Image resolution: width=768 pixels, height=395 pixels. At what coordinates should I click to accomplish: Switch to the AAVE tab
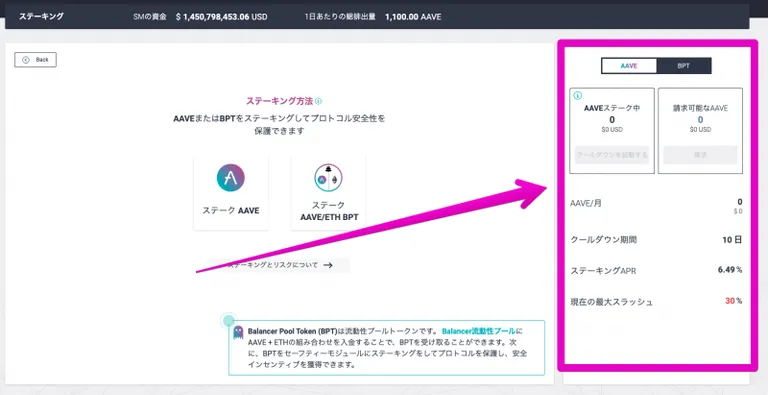pos(629,66)
